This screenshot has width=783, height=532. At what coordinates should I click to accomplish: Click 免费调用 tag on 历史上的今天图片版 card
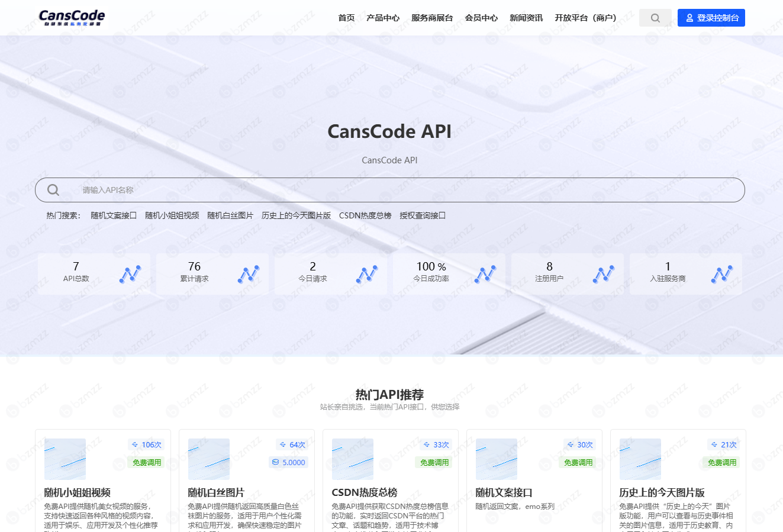(x=721, y=463)
